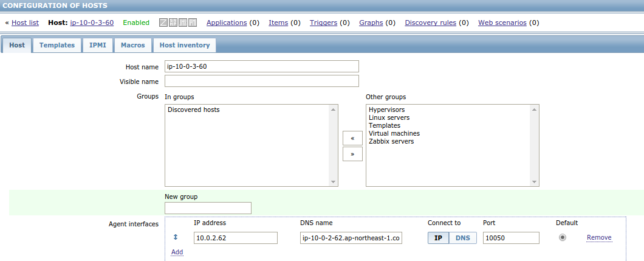Open the Web scenarios link

[x=502, y=23]
